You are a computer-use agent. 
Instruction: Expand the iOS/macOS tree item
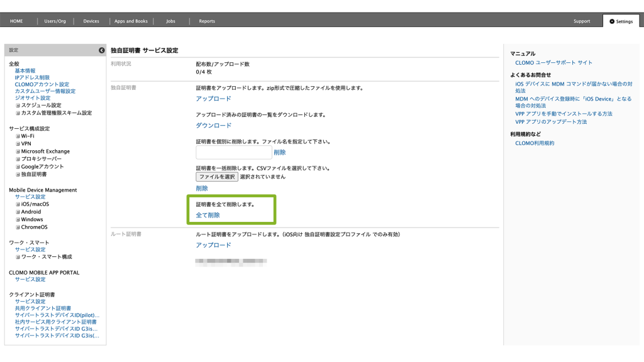18,204
